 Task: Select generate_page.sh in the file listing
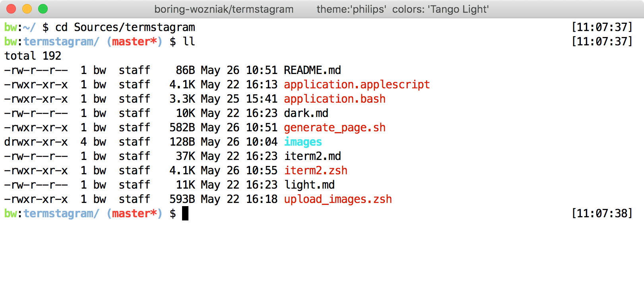(335, 128)
